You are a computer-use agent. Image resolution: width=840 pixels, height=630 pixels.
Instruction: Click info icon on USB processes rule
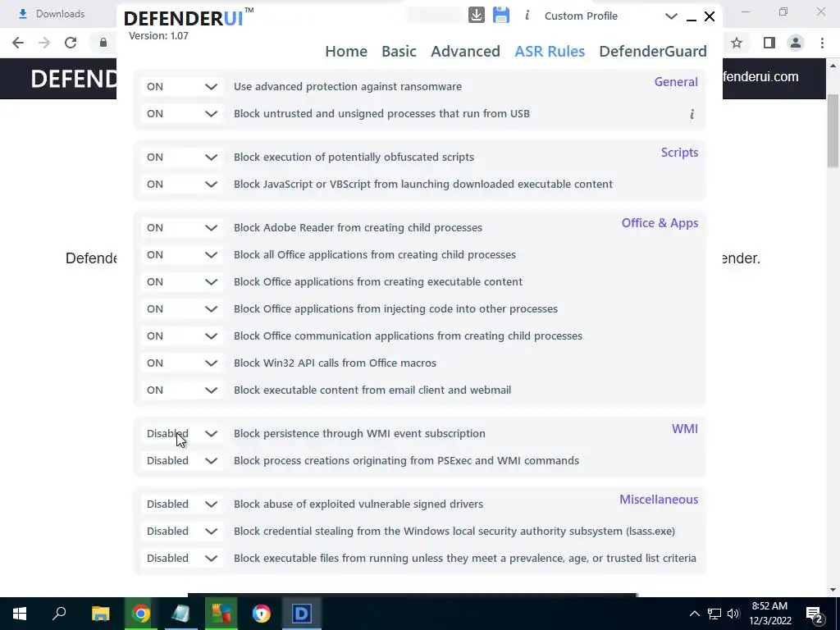coord(692,114)
